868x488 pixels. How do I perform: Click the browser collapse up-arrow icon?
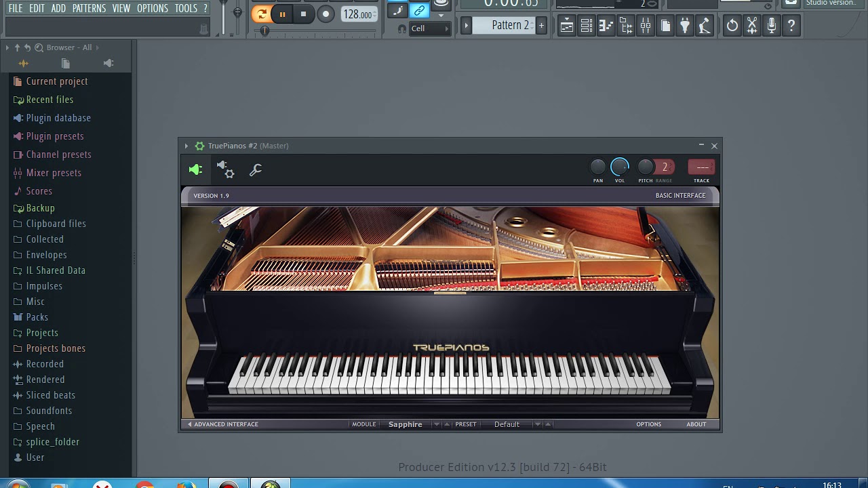[17, 47]
